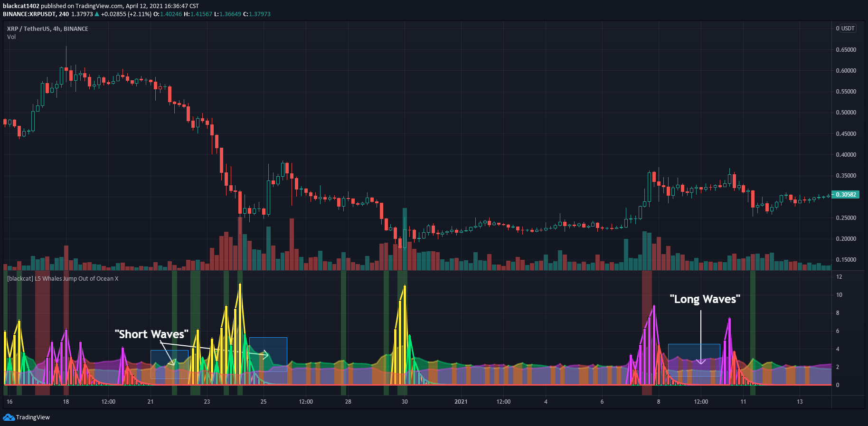Image resolution: width=868 pixels, height=426 pixels.
Task: Click date 25 on time axis
Action: (x=264, y=402)
